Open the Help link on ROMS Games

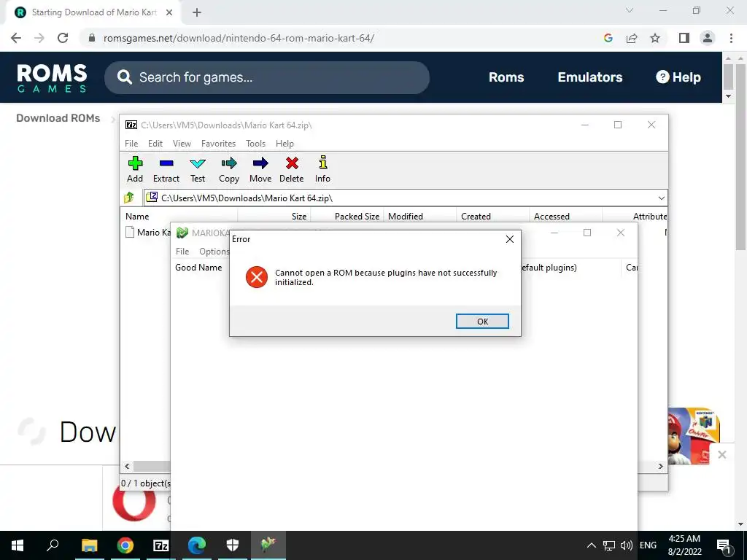pos(678,77)
